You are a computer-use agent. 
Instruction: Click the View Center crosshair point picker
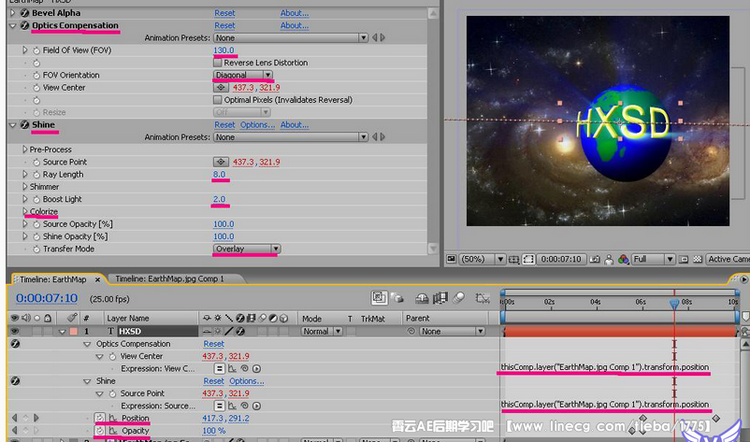pyautogui.click(x=221, y=88)
